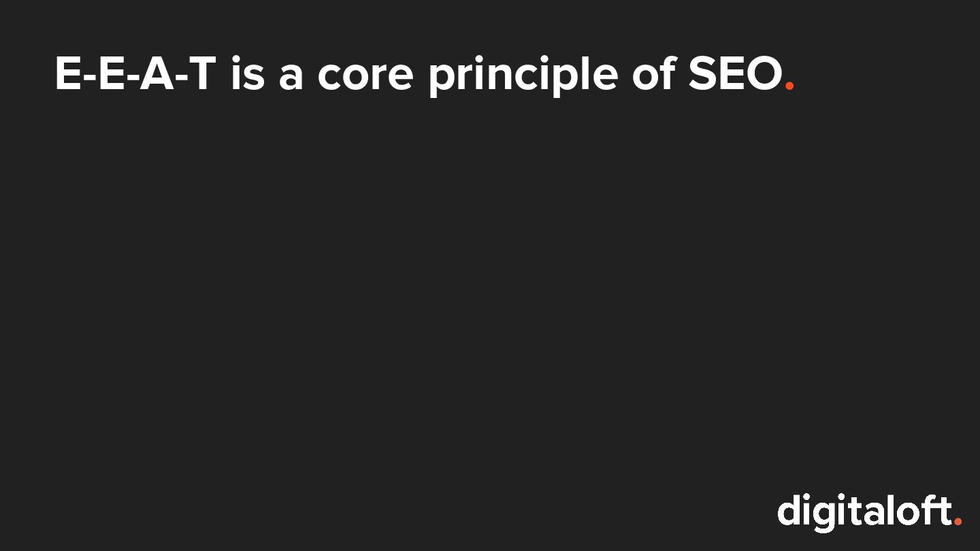
Task: Select the word E-E-A-T in title
Action: 135,73
